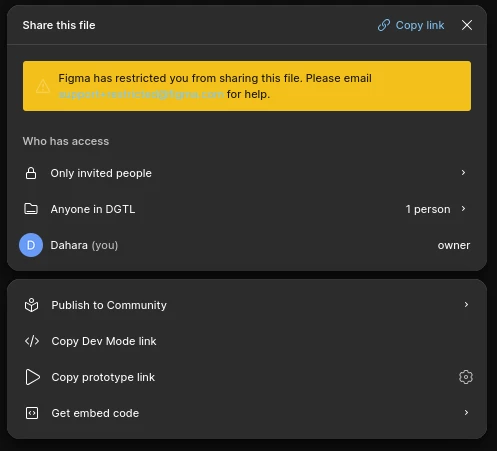Click the Copy link button
The width and height of the screenshot is (497, 451).
pos(411,25)
